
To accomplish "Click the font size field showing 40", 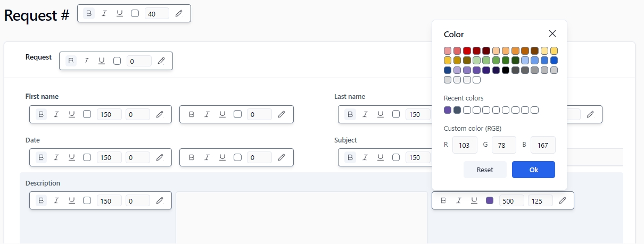I will (156, 14).
